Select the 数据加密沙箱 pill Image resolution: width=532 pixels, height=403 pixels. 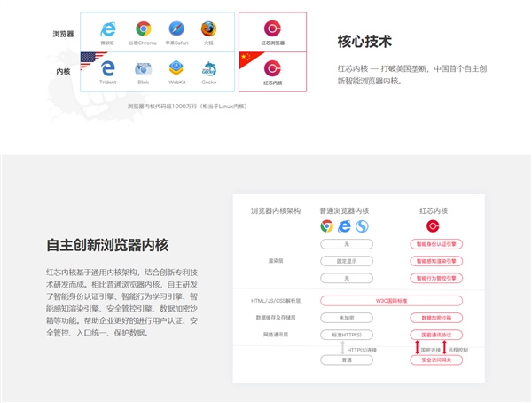[x=436, y=318]
